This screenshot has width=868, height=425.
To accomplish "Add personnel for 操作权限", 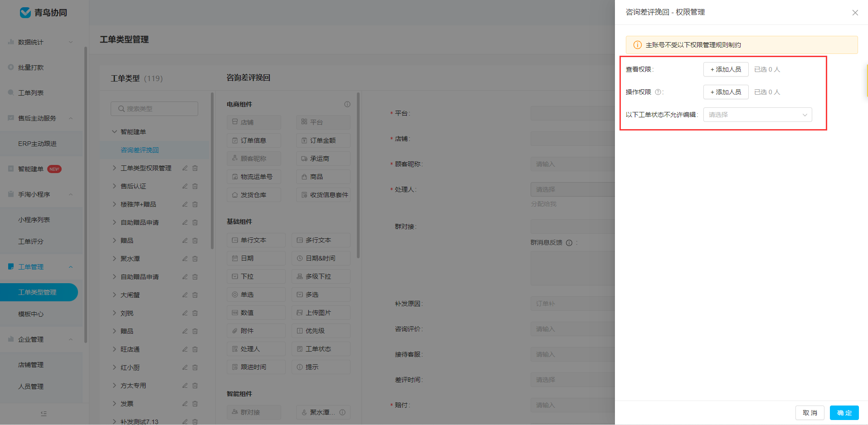I will [x=726, y=92].
